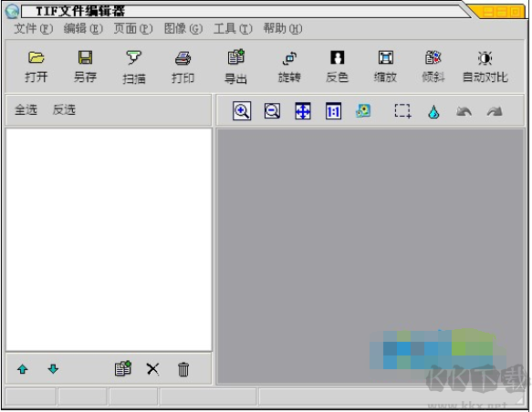Click the insert page clipboard icon below list
The width and height of the screenshot is (532, 412).
123,368
